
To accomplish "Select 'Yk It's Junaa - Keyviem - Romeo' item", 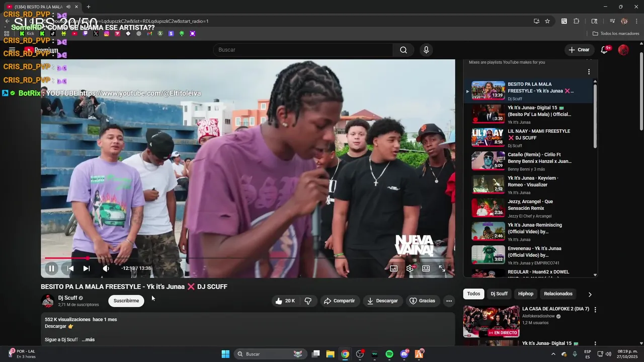I will click(x=529, y=185).
